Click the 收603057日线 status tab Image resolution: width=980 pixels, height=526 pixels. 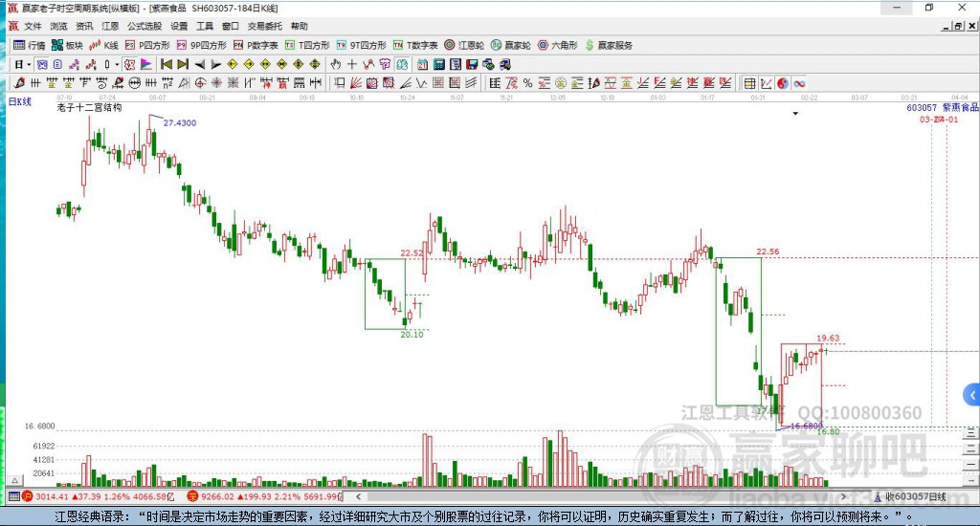916,496
